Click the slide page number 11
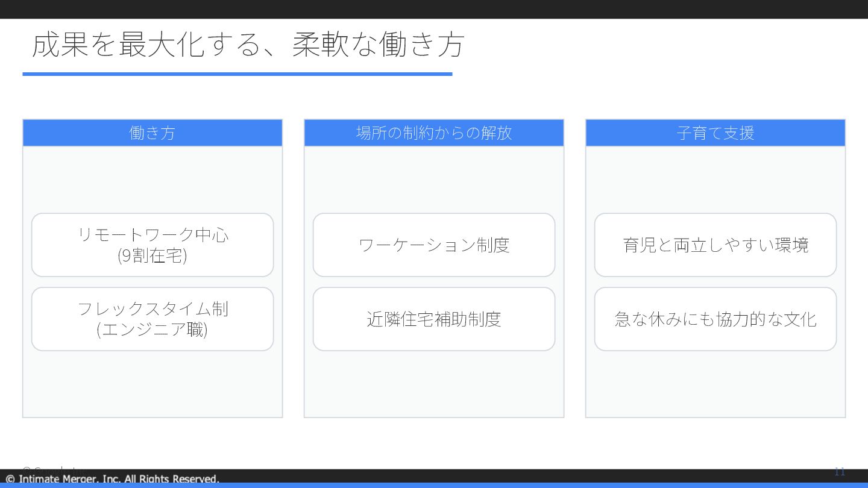 pos(840,472)
